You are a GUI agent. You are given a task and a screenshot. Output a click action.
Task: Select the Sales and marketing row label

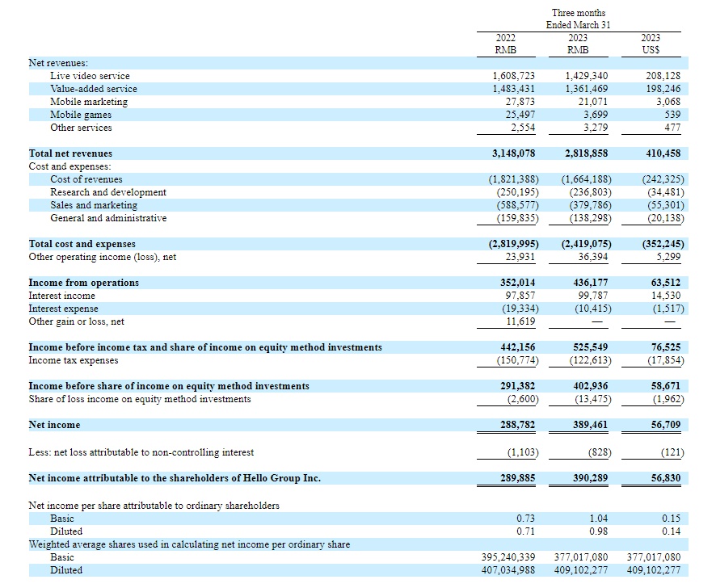(94, 205)
